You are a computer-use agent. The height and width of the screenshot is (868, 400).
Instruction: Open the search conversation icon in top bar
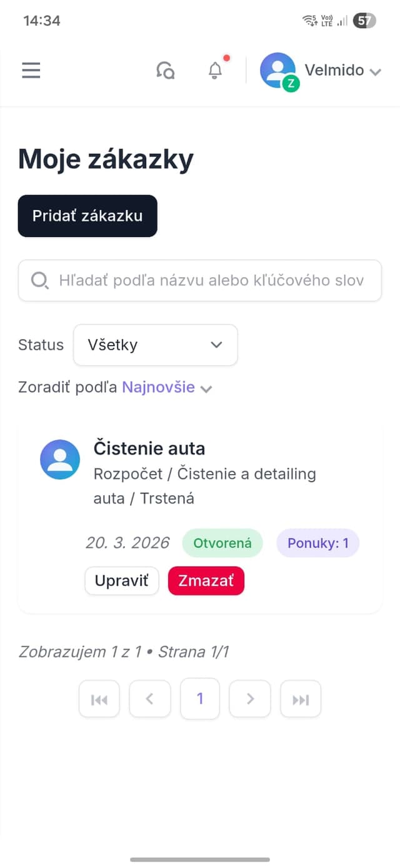pos(166,70)
